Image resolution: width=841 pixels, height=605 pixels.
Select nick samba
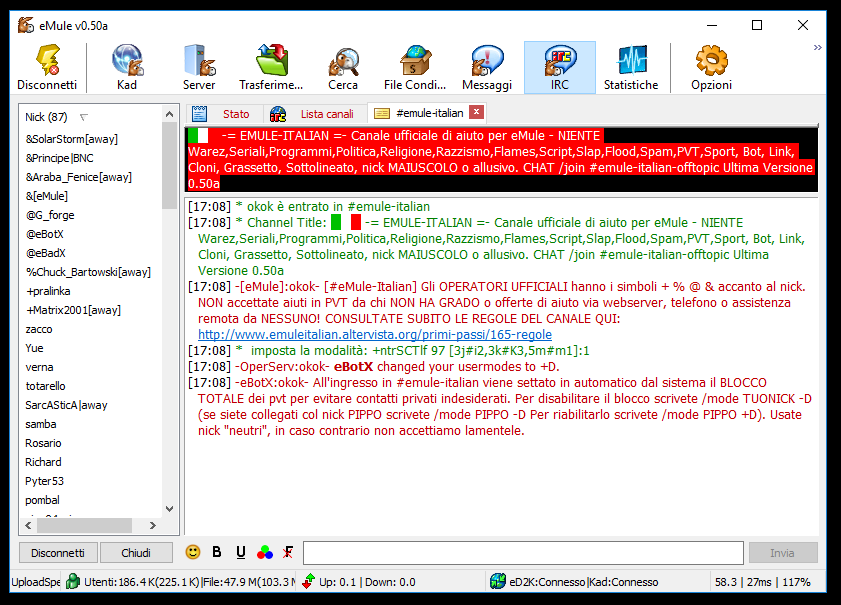(41, 424)
